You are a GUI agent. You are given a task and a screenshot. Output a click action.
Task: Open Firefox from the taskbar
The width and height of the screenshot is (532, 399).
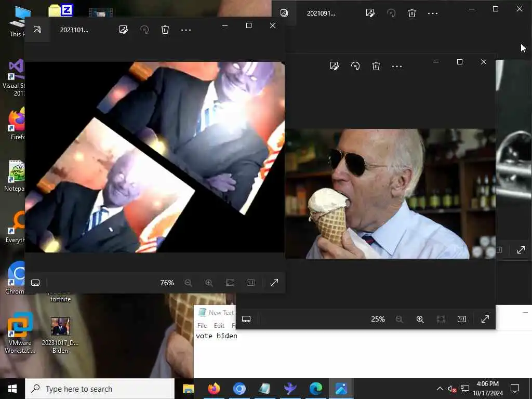coord(214,389)
